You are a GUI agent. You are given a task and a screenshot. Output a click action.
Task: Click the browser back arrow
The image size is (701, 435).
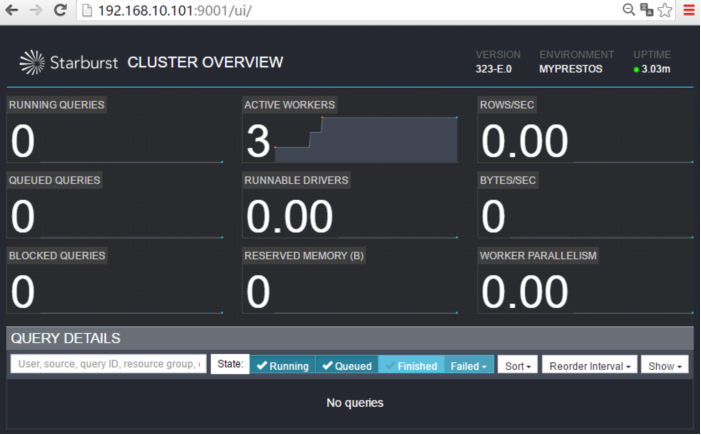point(12,10)
